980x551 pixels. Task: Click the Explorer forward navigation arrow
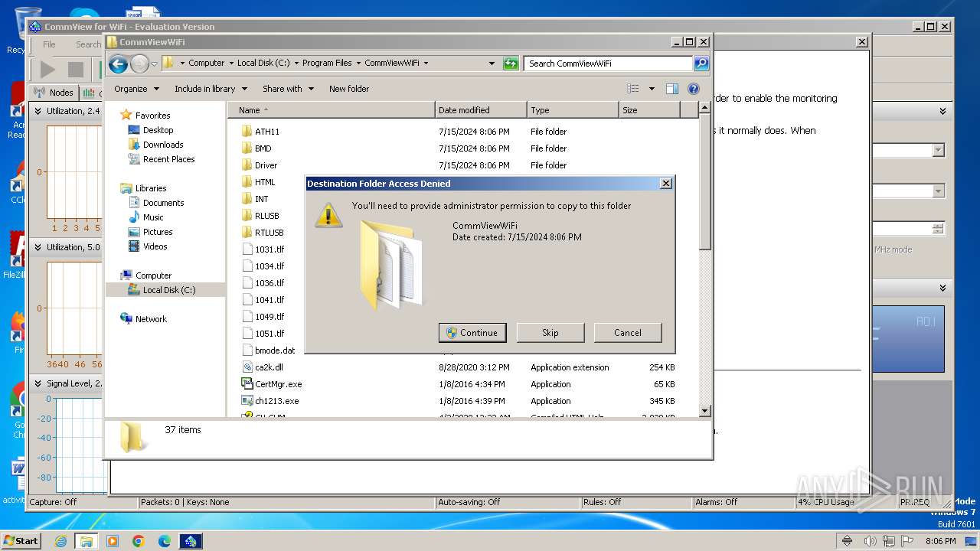139,64
